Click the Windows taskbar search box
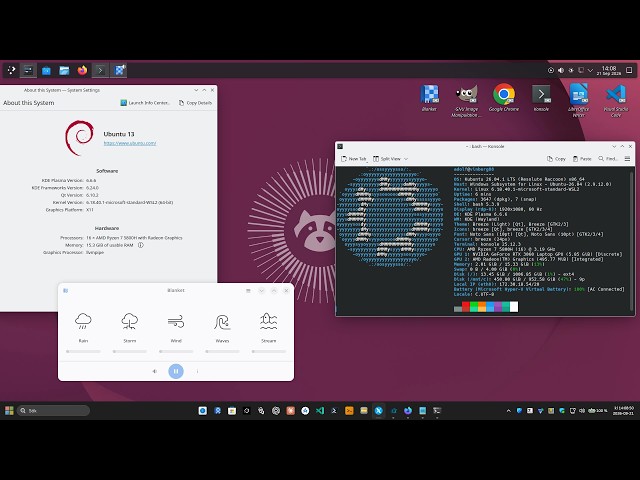 click(53, 411)
